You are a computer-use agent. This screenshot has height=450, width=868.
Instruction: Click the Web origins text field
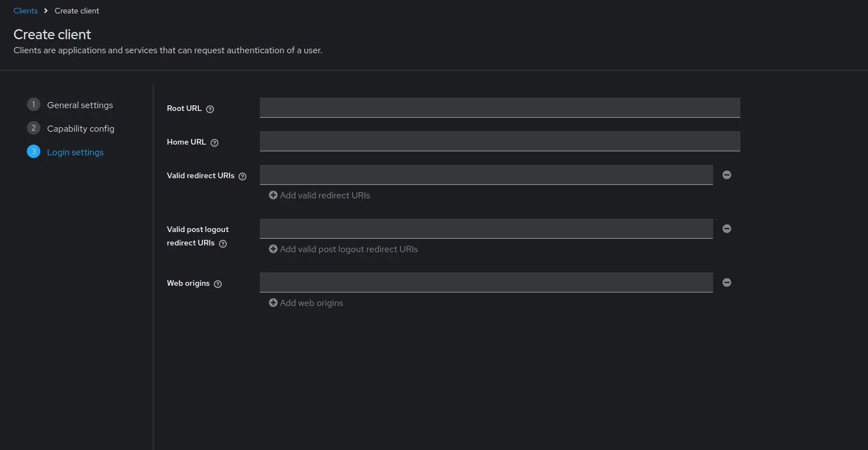pyautogui.click(x=486, y=282)
